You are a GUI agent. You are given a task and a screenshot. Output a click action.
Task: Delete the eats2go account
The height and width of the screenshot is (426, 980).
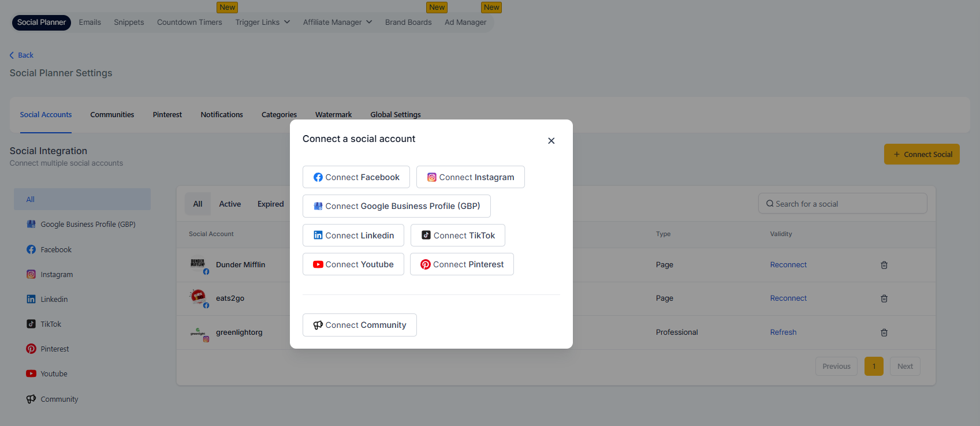pos(884,298)
